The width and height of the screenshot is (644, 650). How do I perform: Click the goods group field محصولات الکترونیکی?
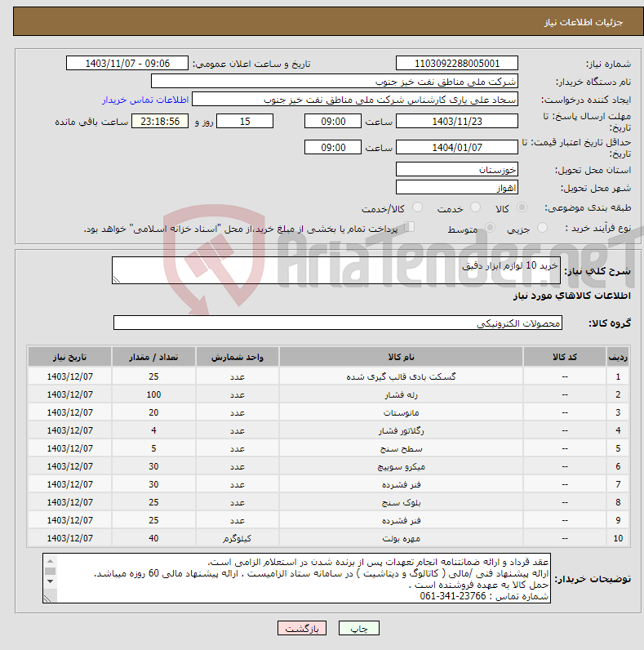338,323
